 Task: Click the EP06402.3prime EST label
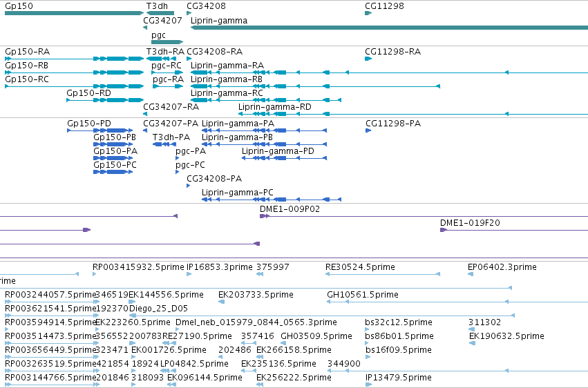pos(502,267)
